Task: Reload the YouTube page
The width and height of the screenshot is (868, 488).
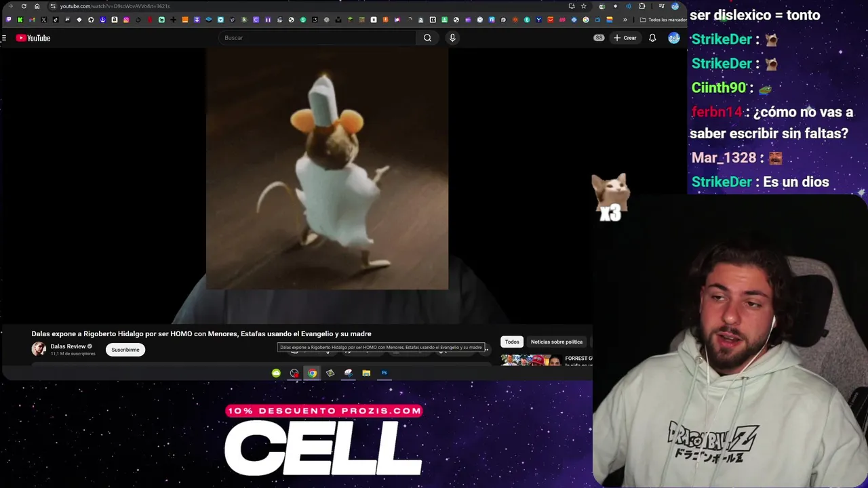Action: 24,6
